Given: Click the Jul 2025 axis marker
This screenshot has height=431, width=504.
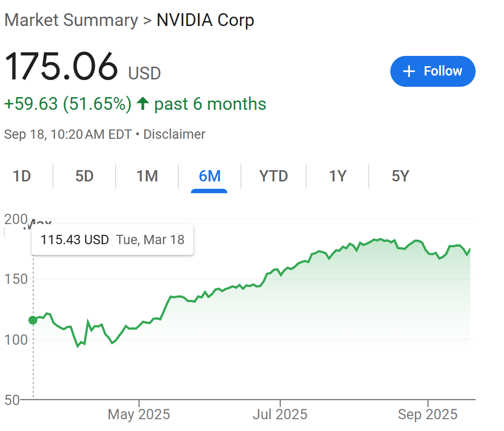Looking at the screenshot, I should [x=280, y=414].
